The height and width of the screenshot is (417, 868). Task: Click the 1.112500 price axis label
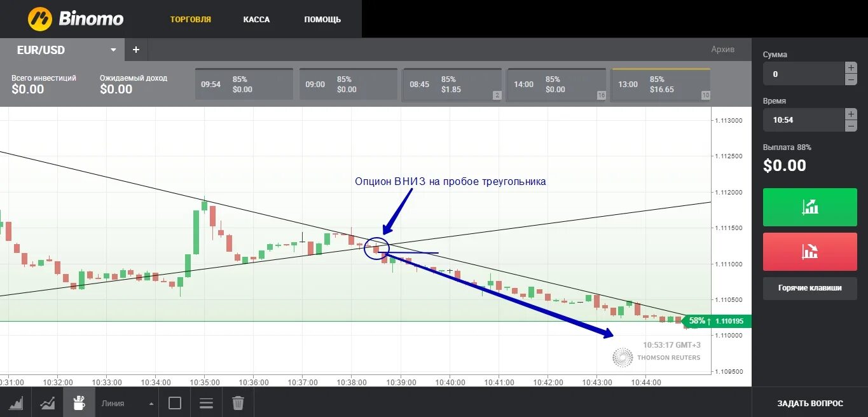point(729,156)
